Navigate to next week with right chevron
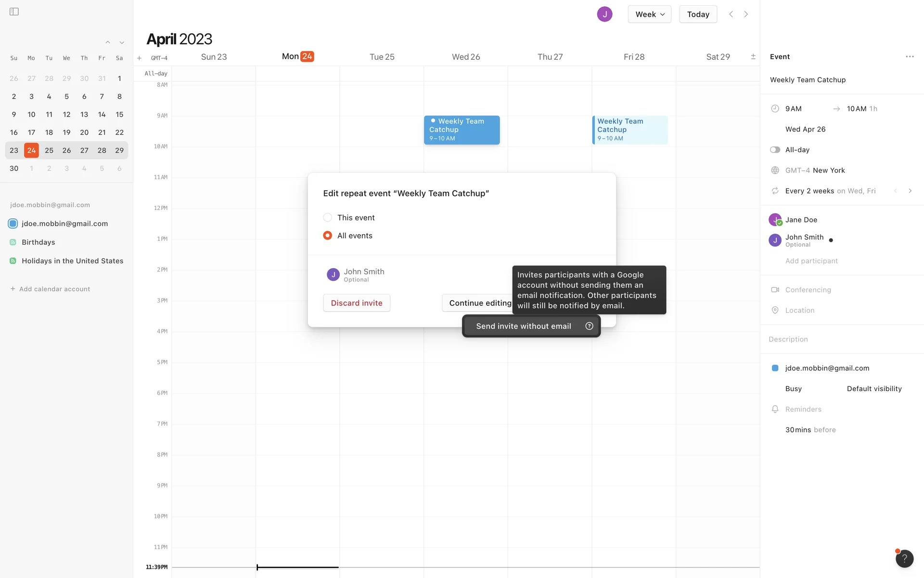 [x=746, y=14]
